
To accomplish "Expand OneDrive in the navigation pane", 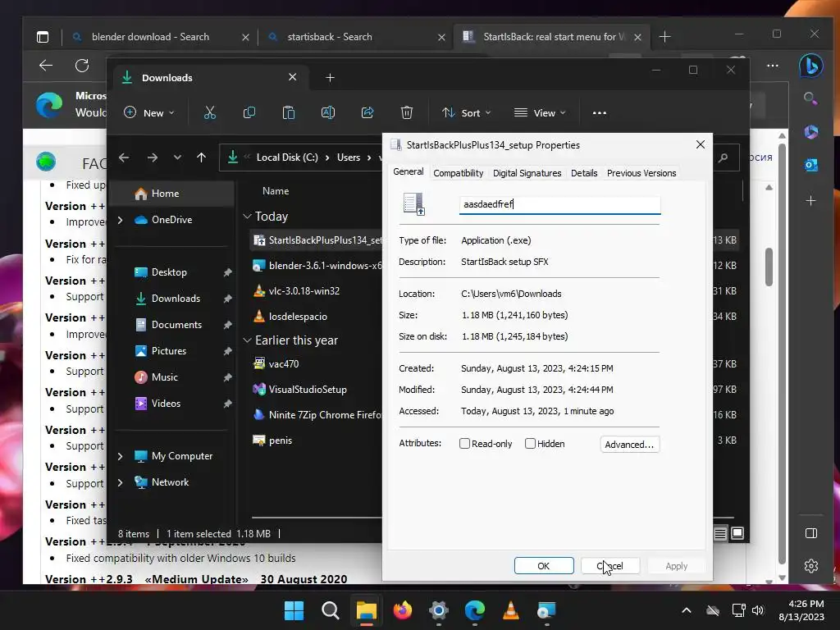I will [120, 220].
